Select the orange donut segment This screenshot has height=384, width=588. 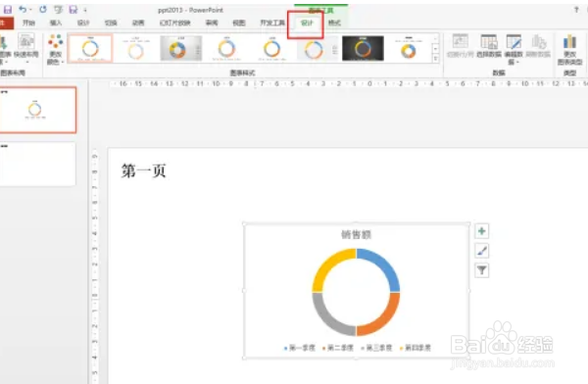(x=382, y=318)
